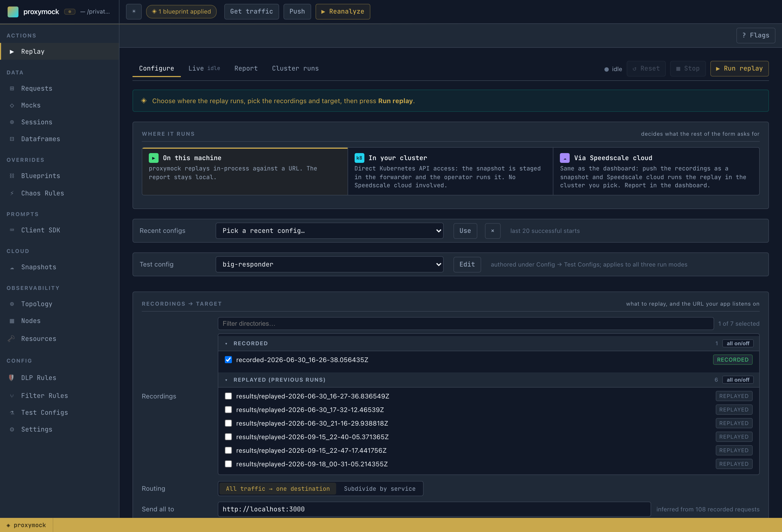782x532 pixels.
Task: Uncheck recorded-2026-06-30_16-26-38.056435Z
Action: point(228,360)
